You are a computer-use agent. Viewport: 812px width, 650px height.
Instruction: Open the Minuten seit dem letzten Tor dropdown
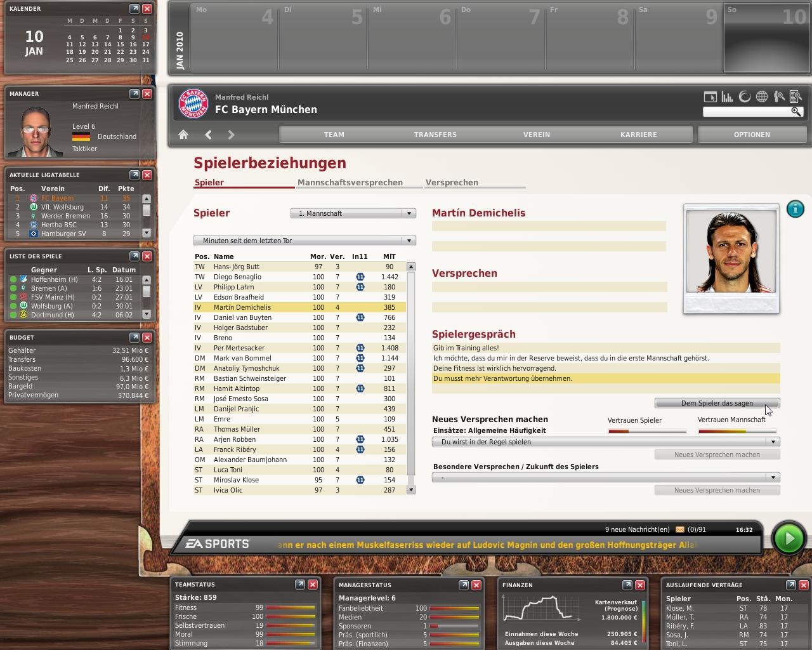304,241
